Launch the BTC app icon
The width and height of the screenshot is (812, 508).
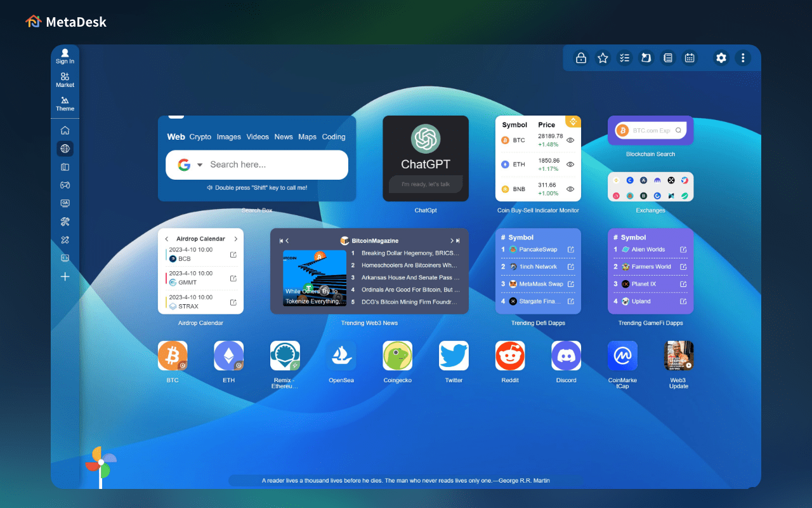pos(173,356)
